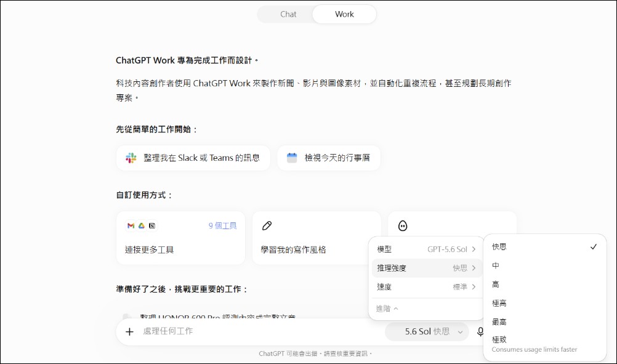Click the Slack icon in suggestion card
Viewport: 617px width, 364px height.
point(131,158)
